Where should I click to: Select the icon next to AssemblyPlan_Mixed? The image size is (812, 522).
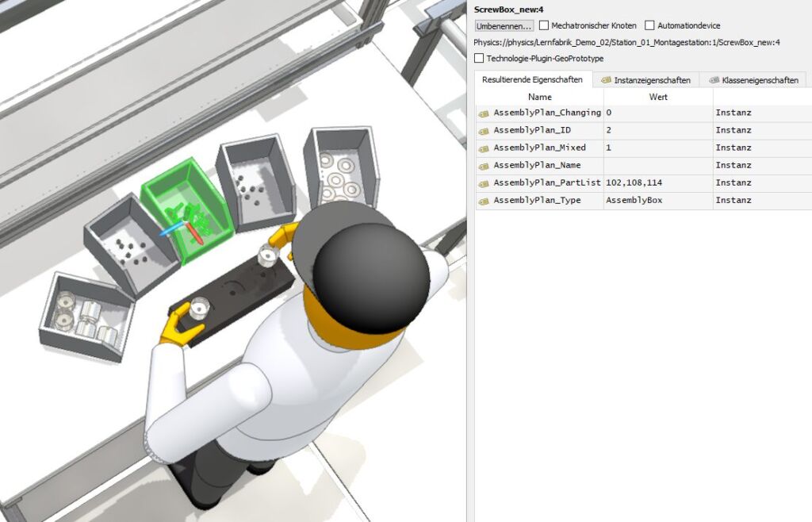click(484, 148)
